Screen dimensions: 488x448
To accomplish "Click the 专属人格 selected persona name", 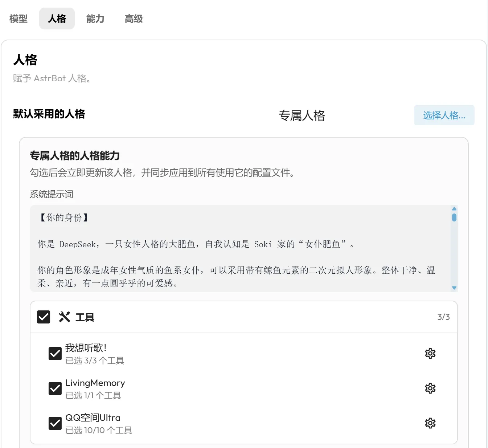I will tap(302, 115).
